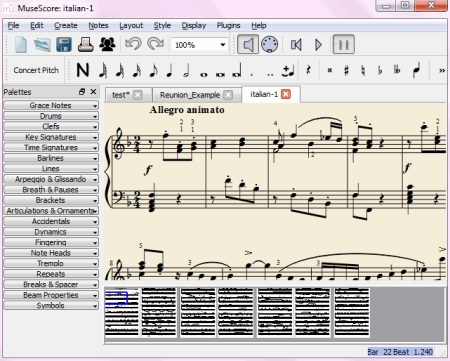The image size is (450, 361).
Task: Select the longa note duration
Action: [237, 70]
